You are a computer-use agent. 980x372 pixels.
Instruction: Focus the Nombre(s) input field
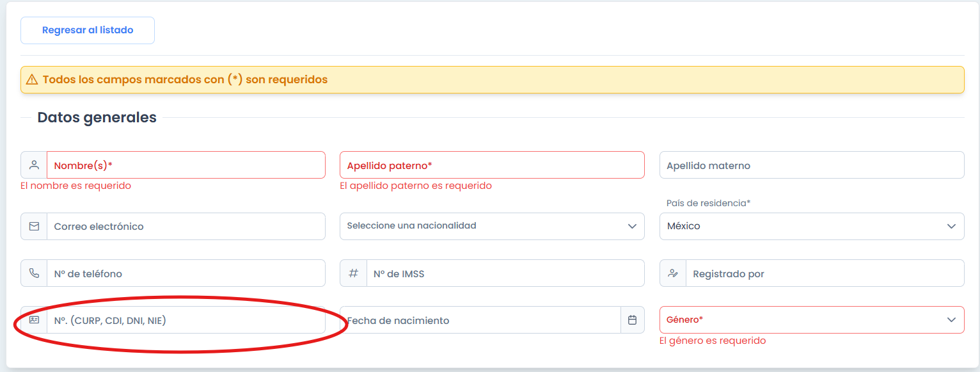tap(186, 165)
